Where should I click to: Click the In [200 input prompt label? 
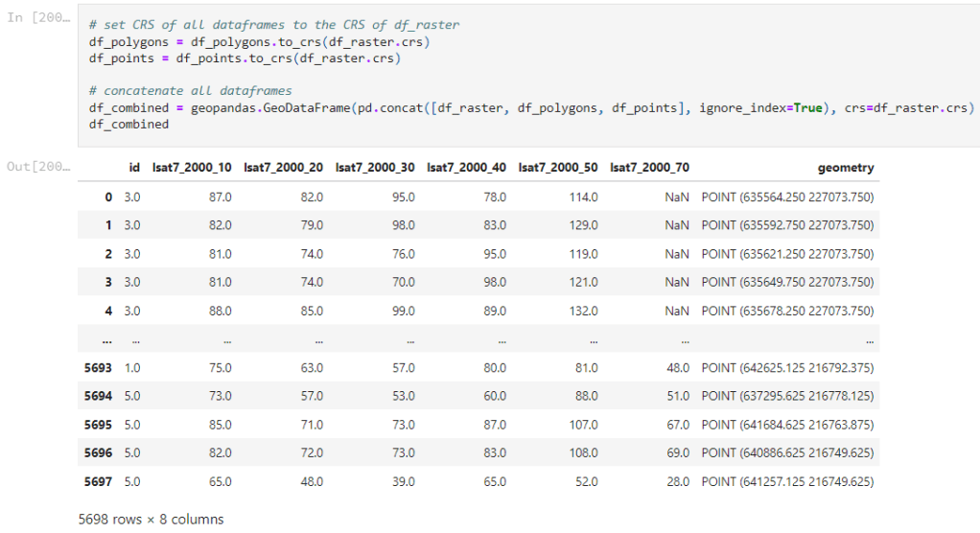click(x=37, y=20)
